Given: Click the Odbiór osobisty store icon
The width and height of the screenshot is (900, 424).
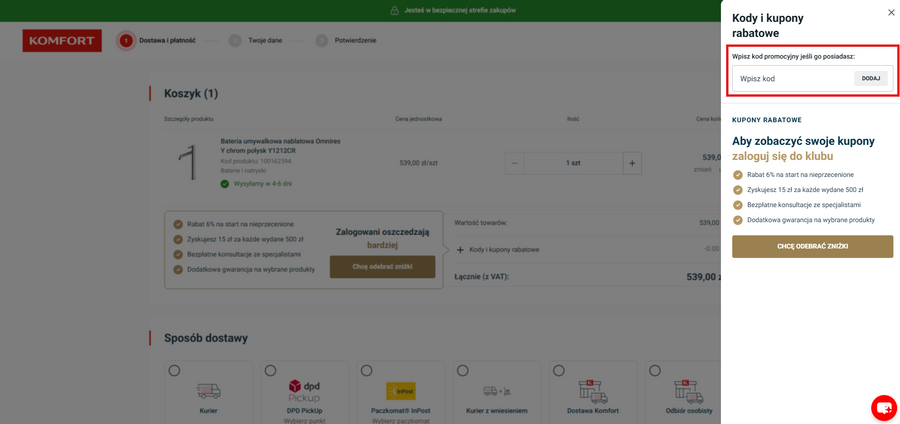Looking at the screenshot, I should (x=688, y=391).
